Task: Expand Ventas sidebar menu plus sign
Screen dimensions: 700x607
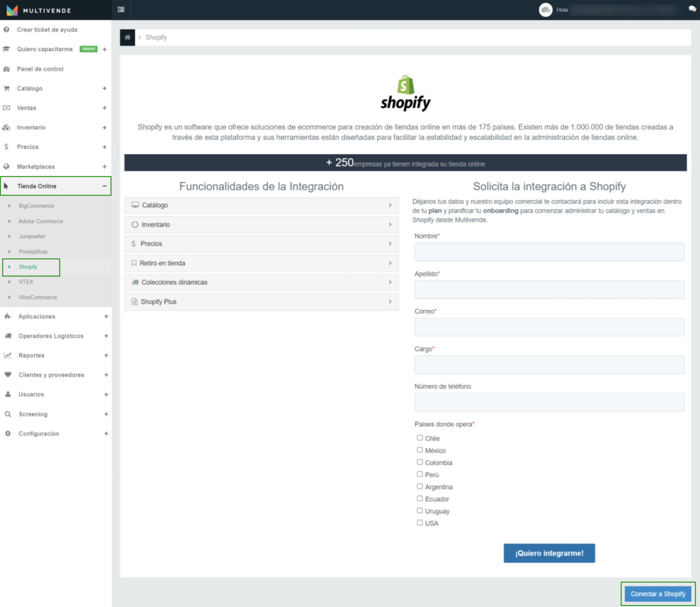Action: 104,108
